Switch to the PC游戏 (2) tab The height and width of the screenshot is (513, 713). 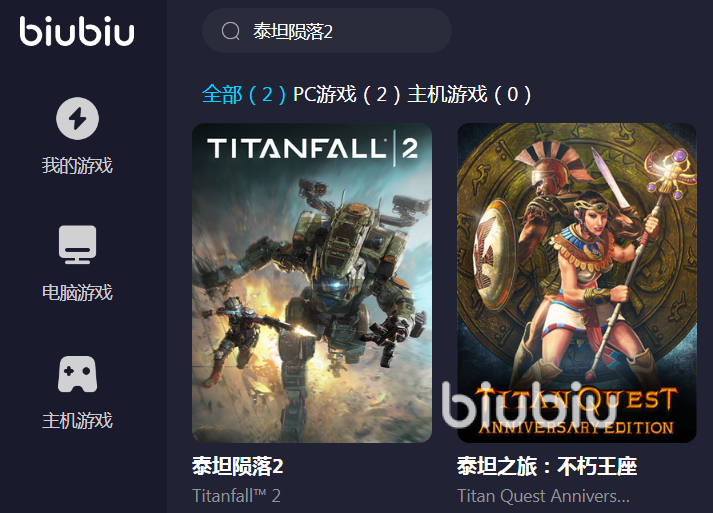pos(346,95)
